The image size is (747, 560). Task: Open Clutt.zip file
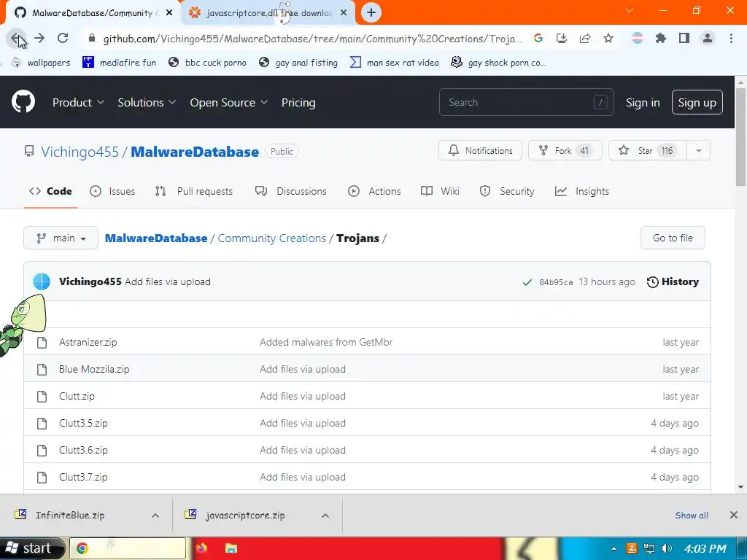pos(77,396)
